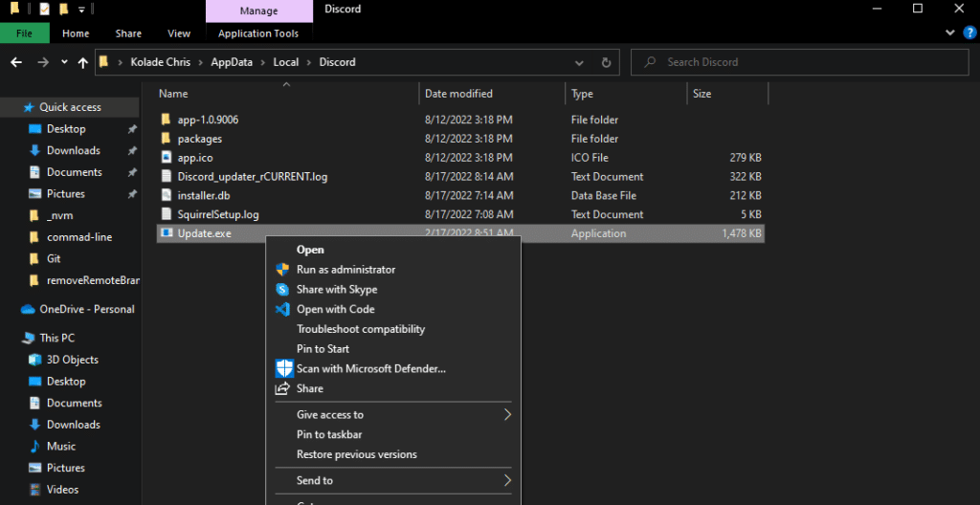Open the Application Tools tab
This screenshot has height=505, width=980.
(x=258, y=33)
